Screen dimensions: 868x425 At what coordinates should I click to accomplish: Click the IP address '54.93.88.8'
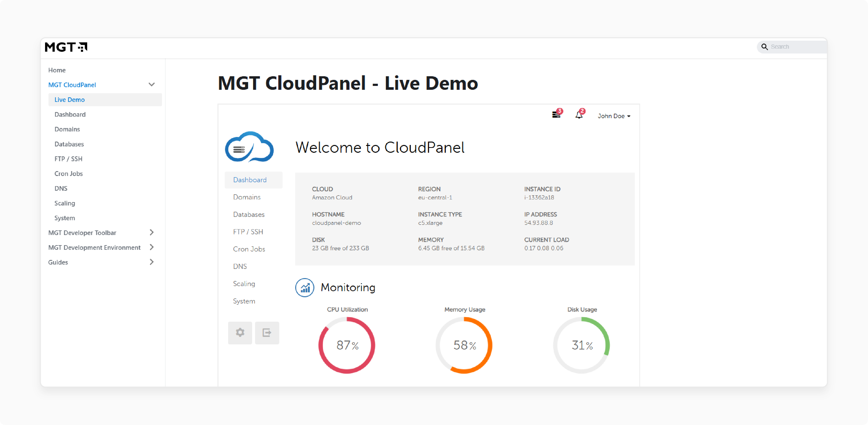coord(538,223)
